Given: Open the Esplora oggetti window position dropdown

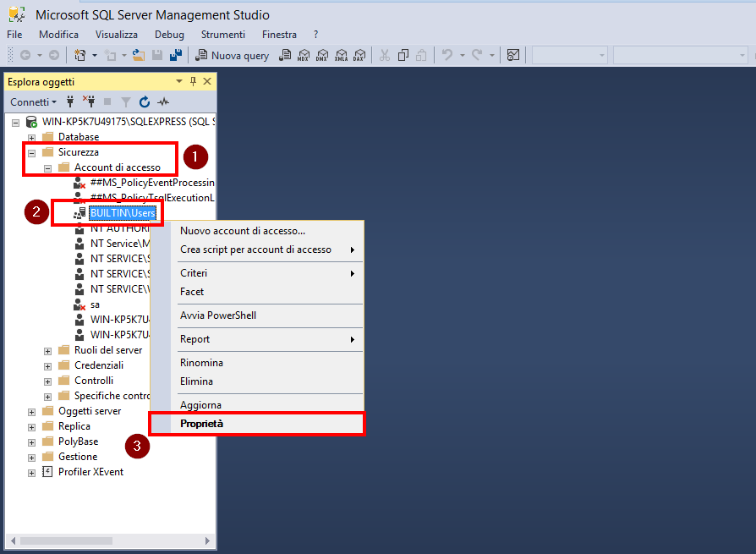Looking at the screenshot, I should [x=179, y=81].
